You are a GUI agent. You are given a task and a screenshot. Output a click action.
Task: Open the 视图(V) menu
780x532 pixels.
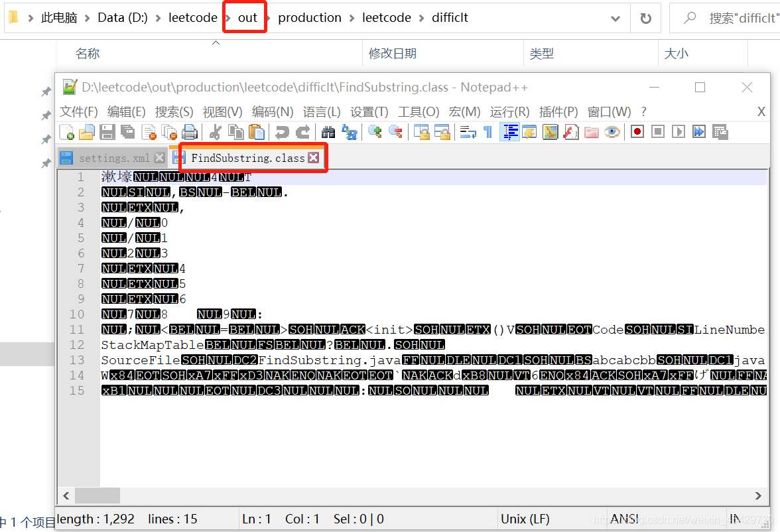222,111
